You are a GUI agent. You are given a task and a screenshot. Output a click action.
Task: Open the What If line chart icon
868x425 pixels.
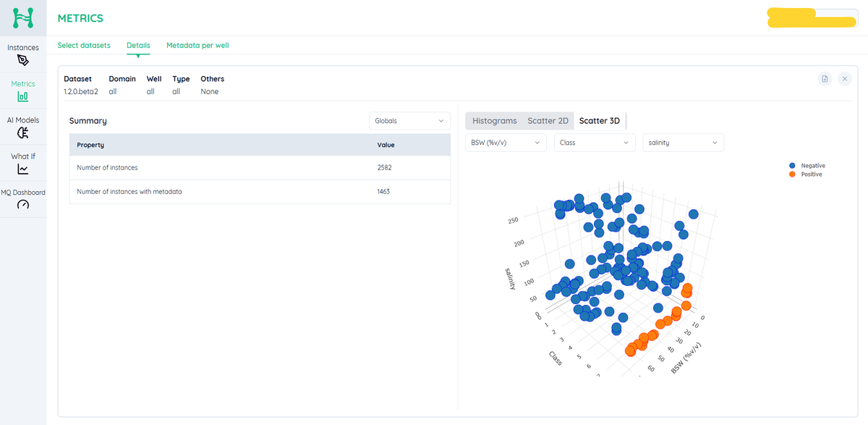(x=23, y=169)
